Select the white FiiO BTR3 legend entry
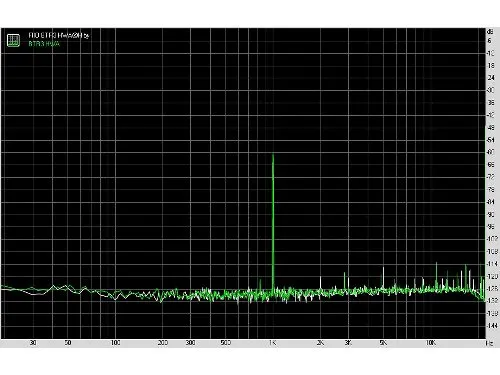The width and height of the screenshot is (500, 375). click(59, 35)
